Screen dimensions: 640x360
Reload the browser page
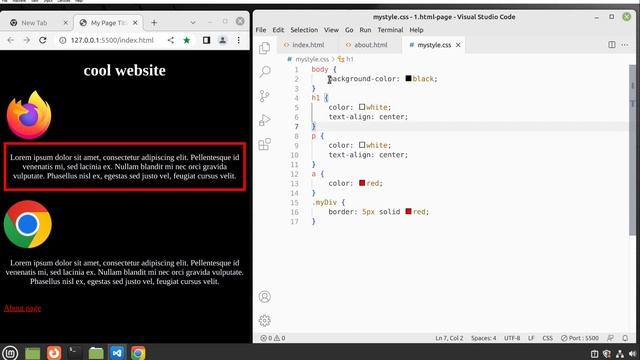(x=42, y=40)
